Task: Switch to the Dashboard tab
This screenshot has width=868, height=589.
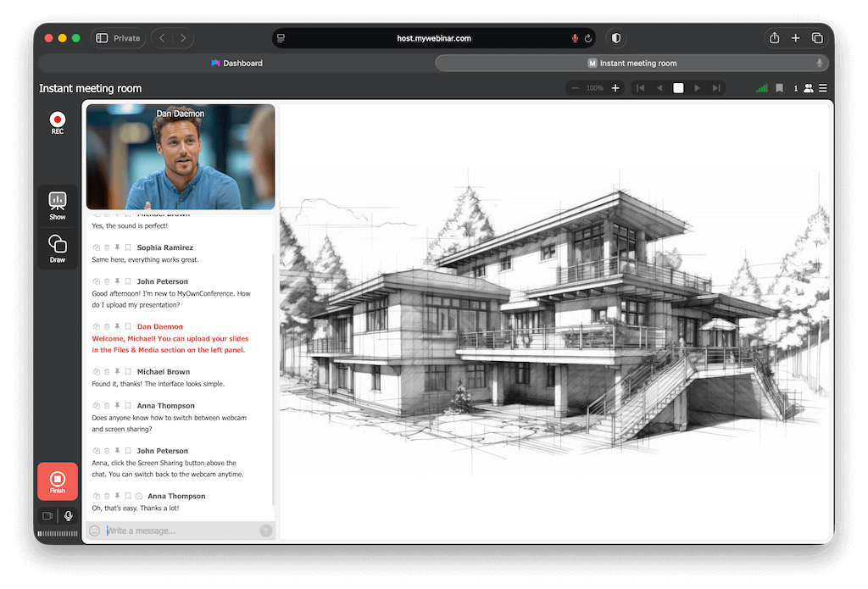Action: pos(236,63)
